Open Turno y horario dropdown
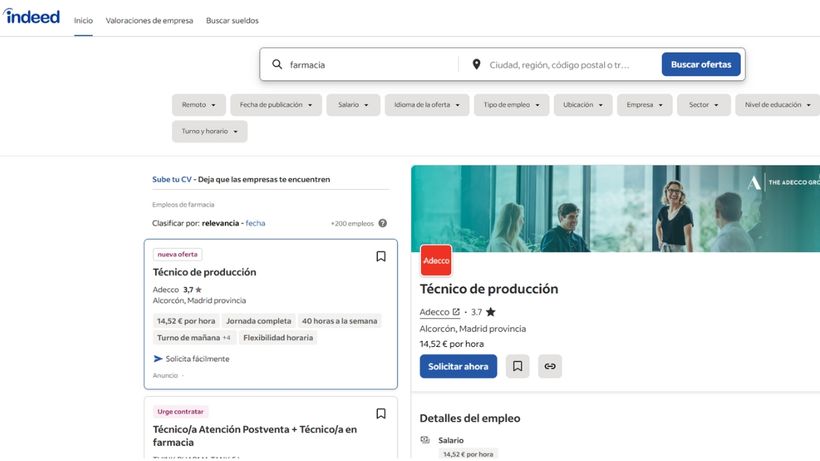 click(x=210, y=131)
